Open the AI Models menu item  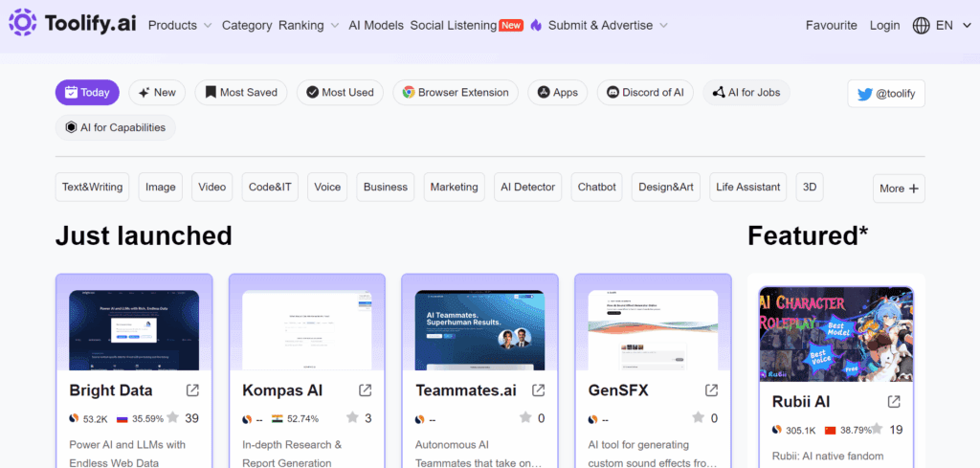point(375,26)
